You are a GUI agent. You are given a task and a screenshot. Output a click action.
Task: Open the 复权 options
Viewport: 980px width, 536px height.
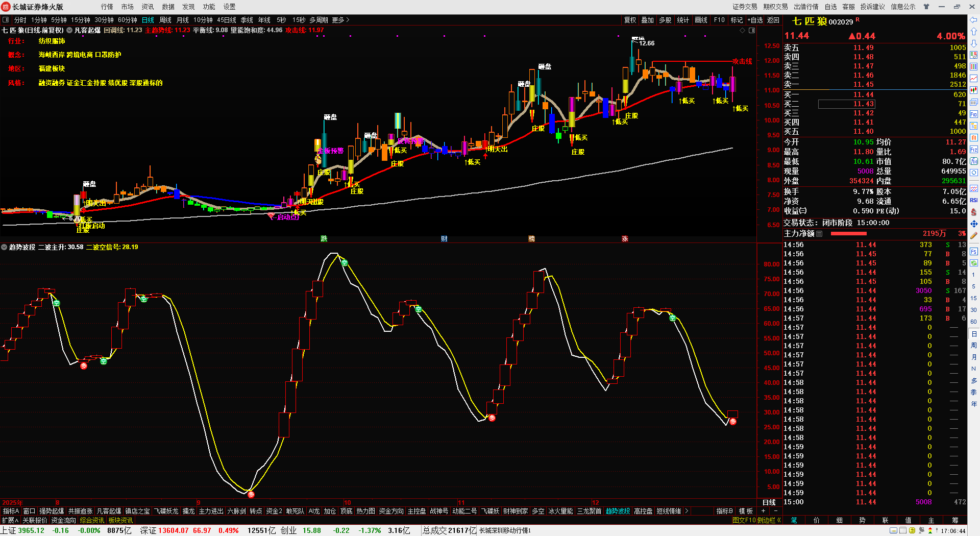pos(630,20)
